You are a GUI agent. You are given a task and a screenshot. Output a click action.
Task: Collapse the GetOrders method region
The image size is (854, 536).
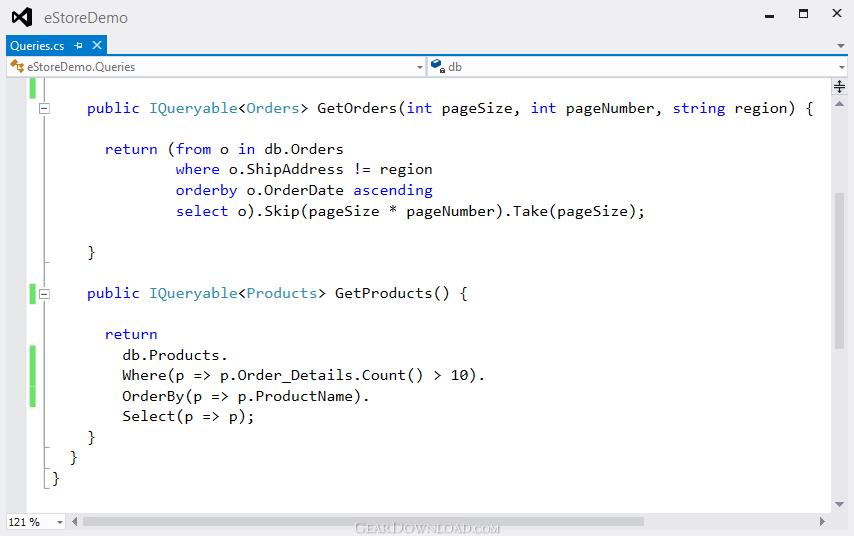pyautogui.click(x=44, y=108)
